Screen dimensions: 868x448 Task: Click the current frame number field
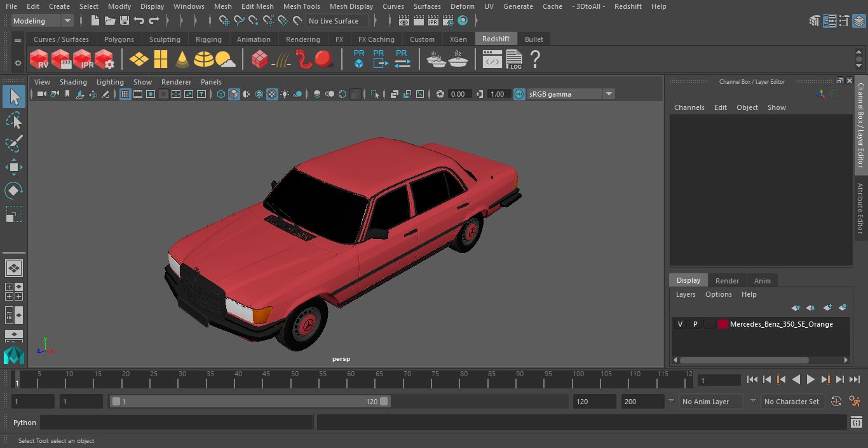(x=719, y=381)
